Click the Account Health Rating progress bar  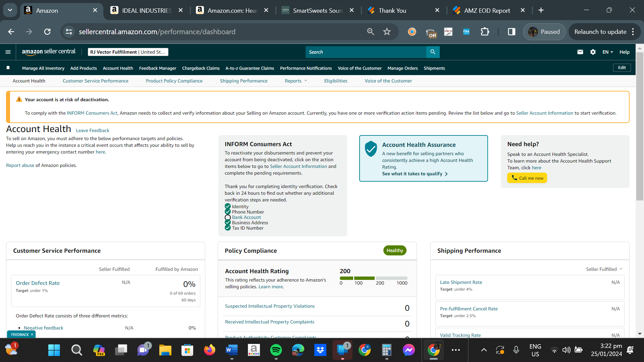click(x=373, y=278)
